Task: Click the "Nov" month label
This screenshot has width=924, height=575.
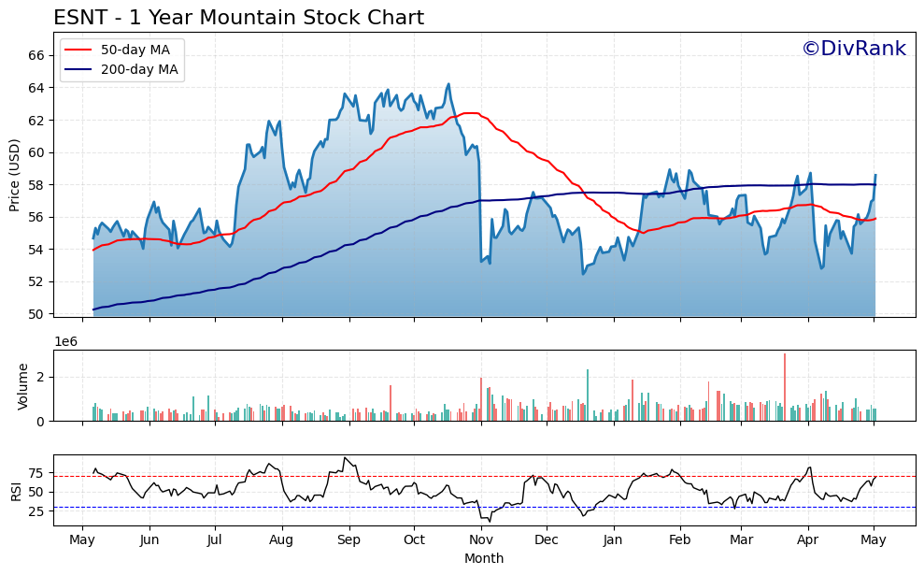Action: (x=481, y=540)
